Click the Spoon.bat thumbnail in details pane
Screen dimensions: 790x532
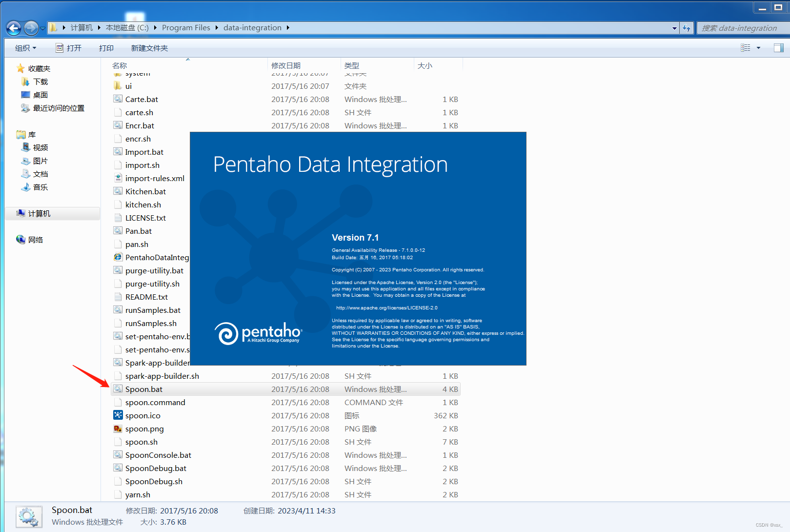click(x=28, y=517)
